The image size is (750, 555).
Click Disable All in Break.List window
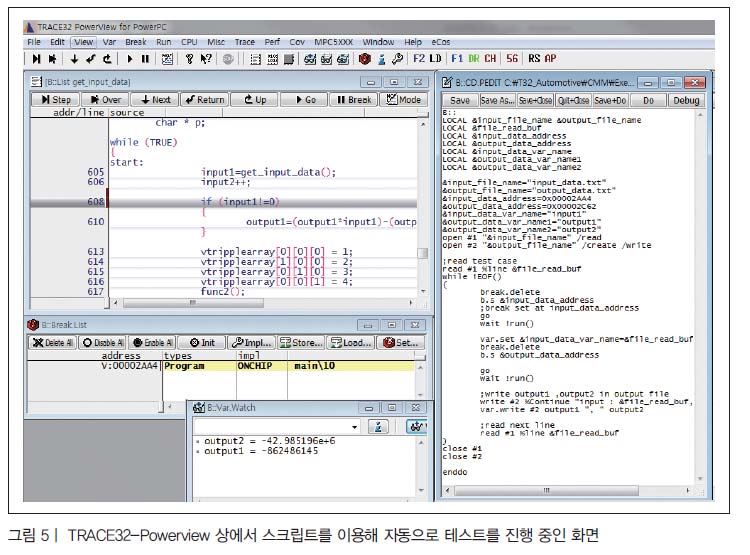coord(102,343)
